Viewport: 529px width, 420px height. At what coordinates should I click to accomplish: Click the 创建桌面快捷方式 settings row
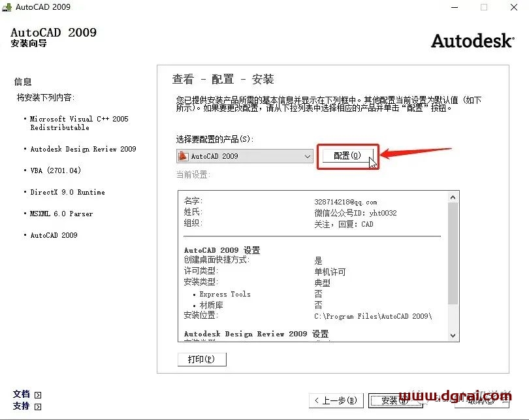312,260
